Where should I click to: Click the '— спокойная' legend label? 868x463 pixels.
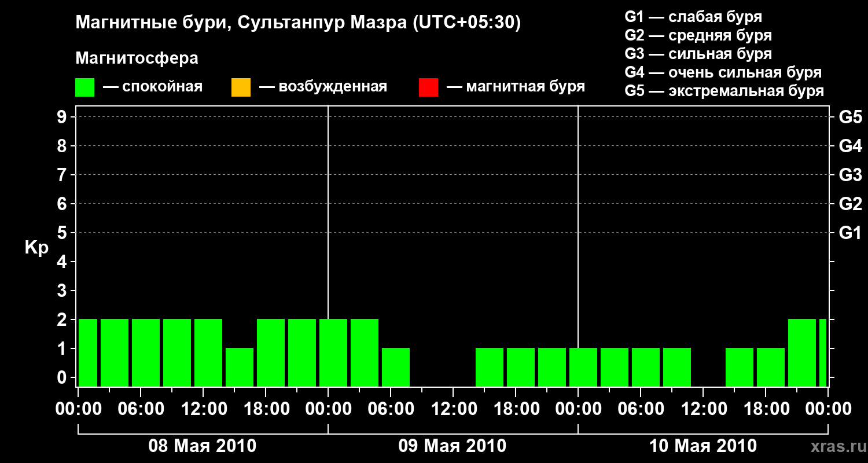tap(153, 87)
